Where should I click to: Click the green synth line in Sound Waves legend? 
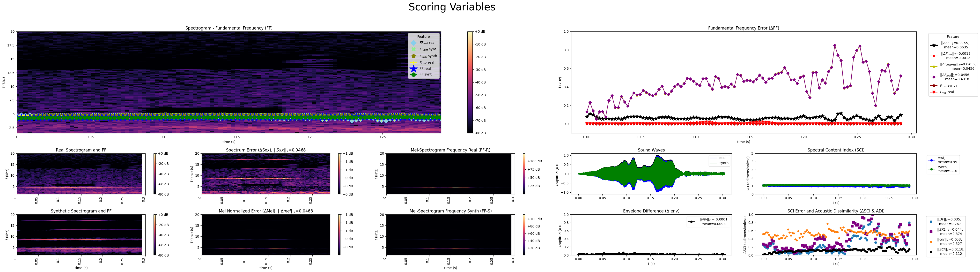point(713,163)
